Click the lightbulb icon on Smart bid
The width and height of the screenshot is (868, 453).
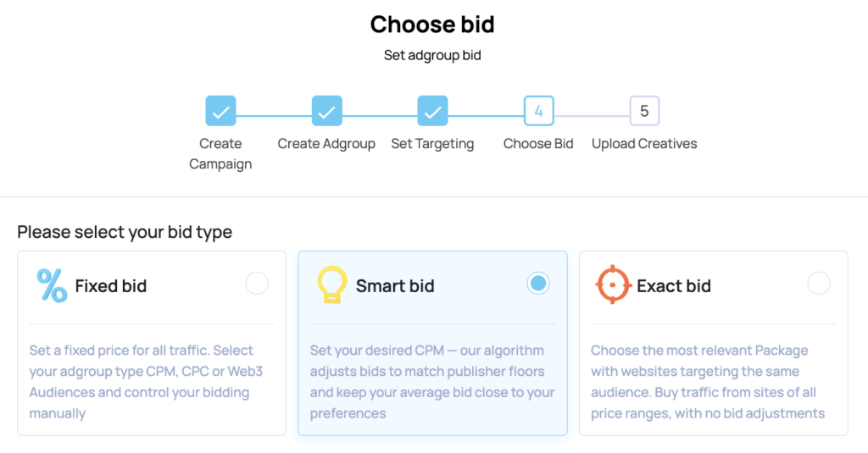[x=331, y=285]
